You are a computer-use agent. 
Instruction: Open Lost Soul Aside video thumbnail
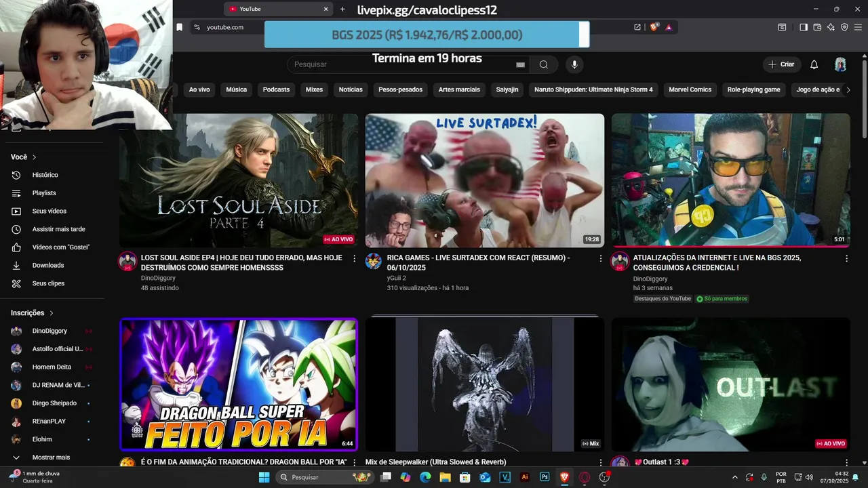239,180
